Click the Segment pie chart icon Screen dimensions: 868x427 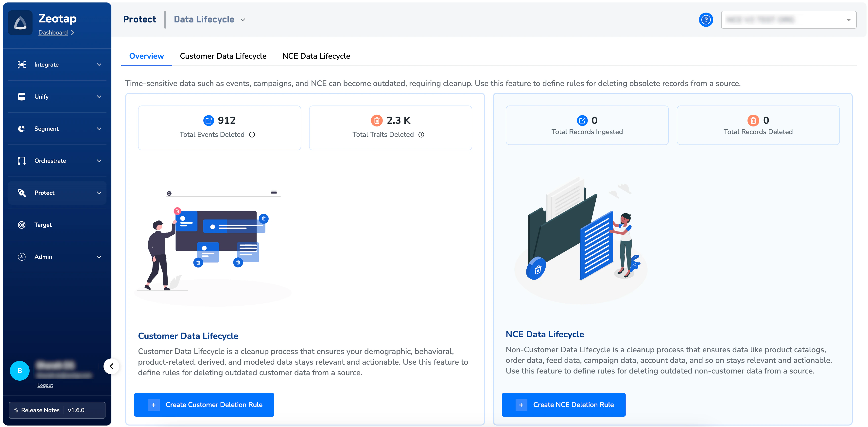(22, 129)
